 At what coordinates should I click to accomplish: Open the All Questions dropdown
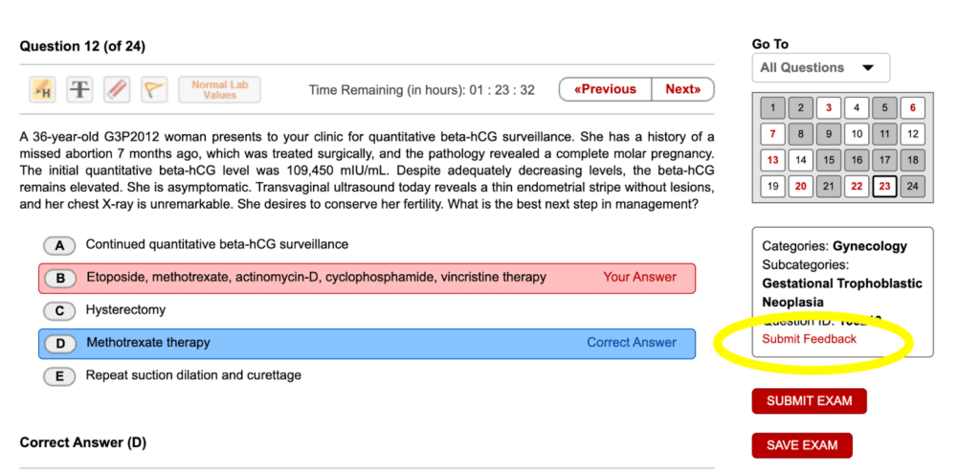click(x=820, y=68)
